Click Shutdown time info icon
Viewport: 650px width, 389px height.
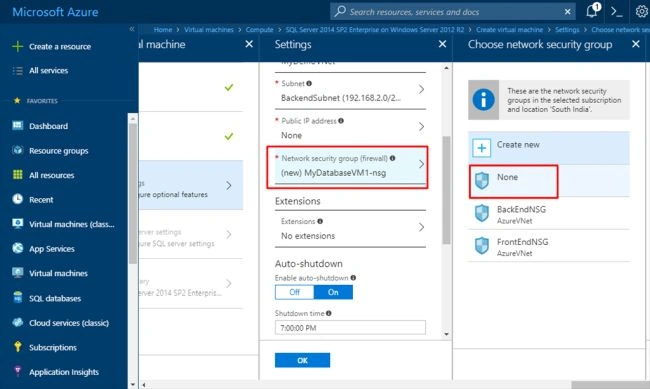coord(328,313)
